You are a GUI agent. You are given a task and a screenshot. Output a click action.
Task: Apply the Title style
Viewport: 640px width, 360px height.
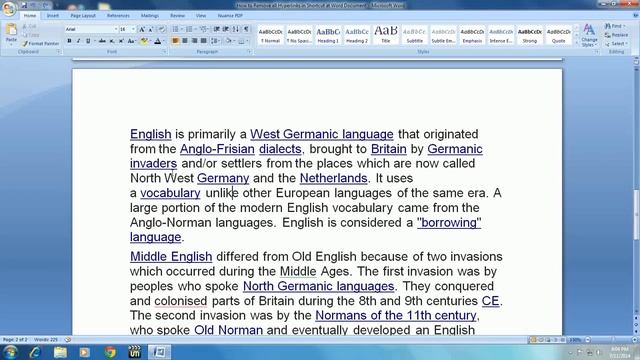(x=386, y=35)
